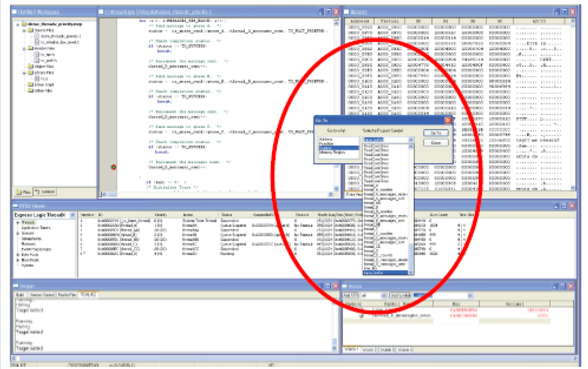588x369 pixels.
Task: Open the tx_api.h header file icon
Action: click(36, 55)
